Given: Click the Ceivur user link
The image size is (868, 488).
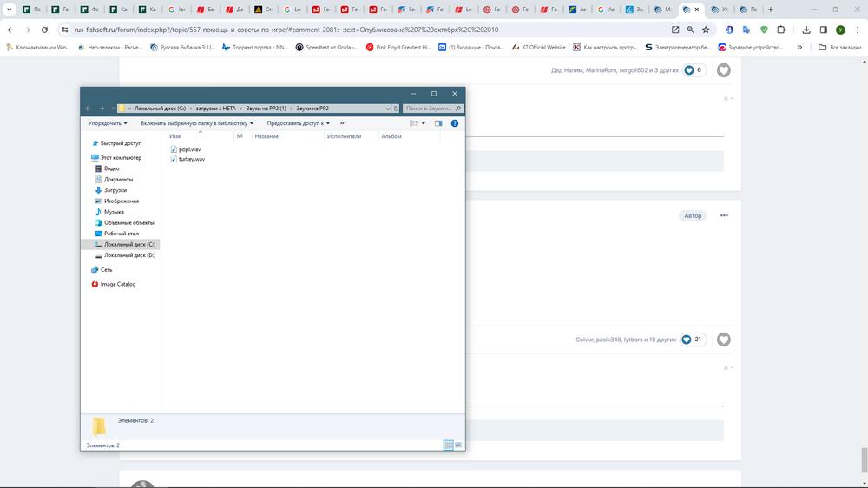Looking at the screenshot, I should coord(583,340).
